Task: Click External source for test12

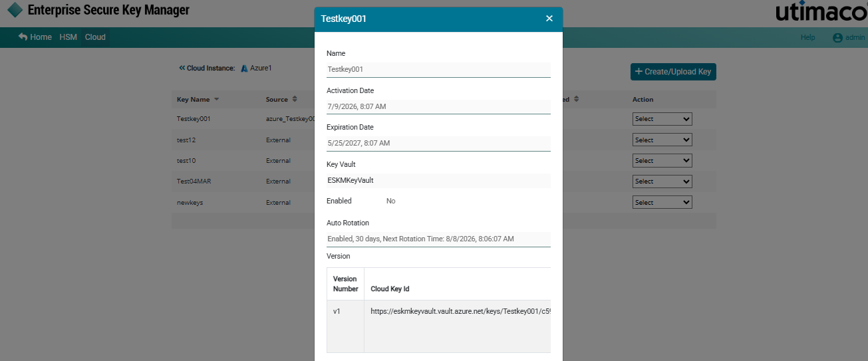Action: (278, 140)
